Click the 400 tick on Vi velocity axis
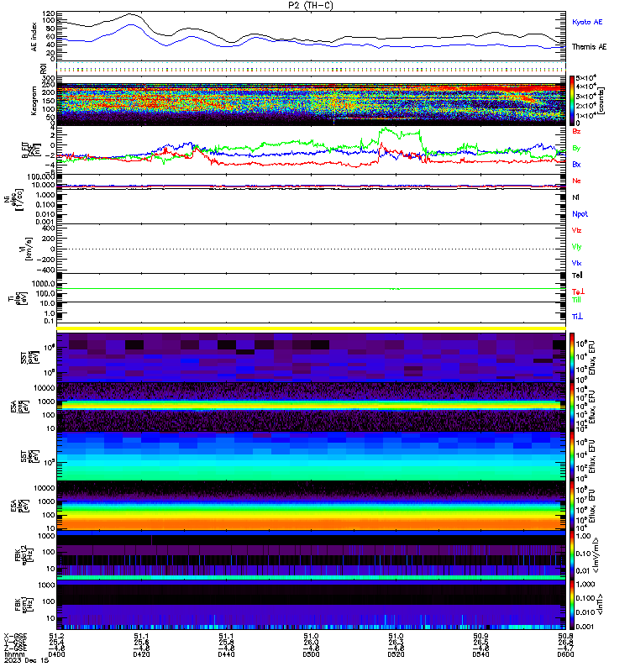The image size is (630, 672). [x=49, y=228]
